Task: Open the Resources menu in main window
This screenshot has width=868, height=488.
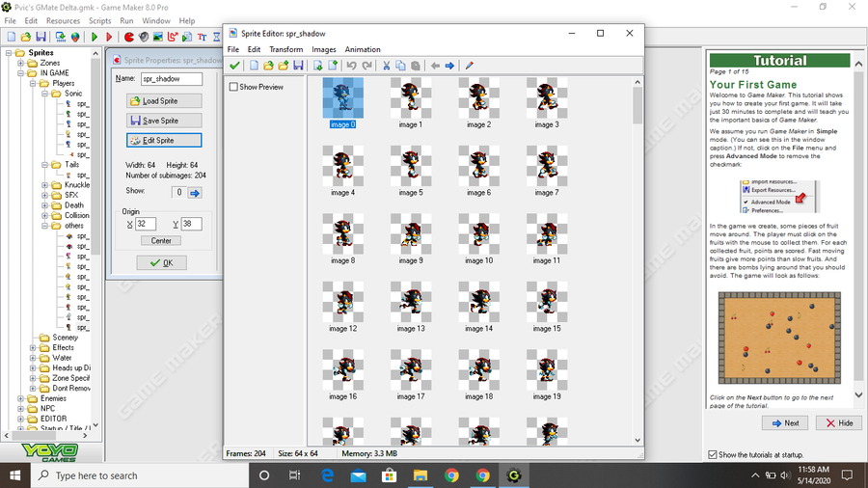Action: pyautogui.click(x=63, y=20)
